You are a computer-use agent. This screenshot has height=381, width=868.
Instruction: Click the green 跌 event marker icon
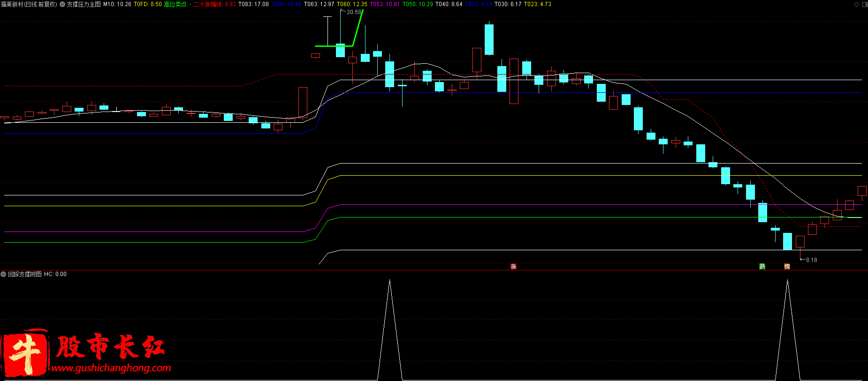tap(762, 266)
